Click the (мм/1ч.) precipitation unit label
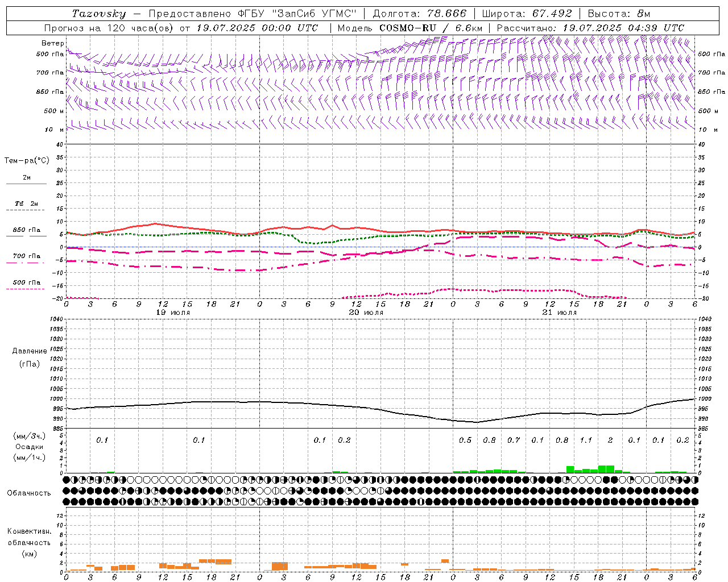This screenshot has height=582, width=728. [30, 458]
